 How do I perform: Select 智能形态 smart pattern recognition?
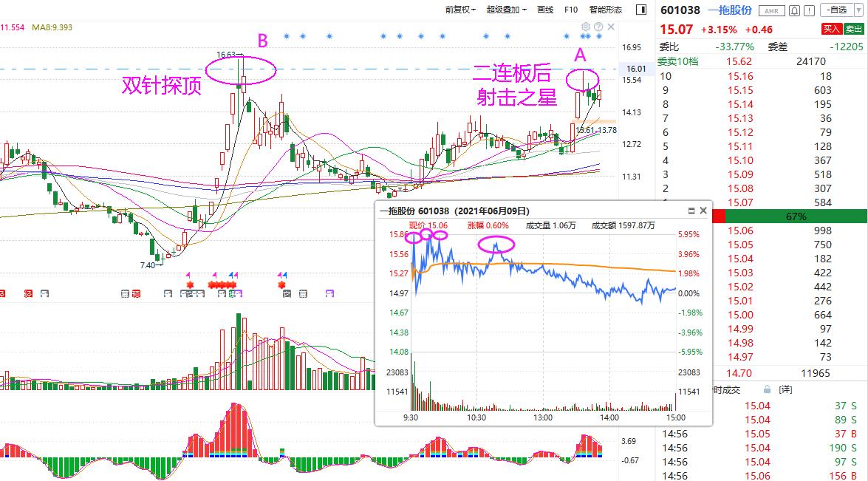(604, 10)
